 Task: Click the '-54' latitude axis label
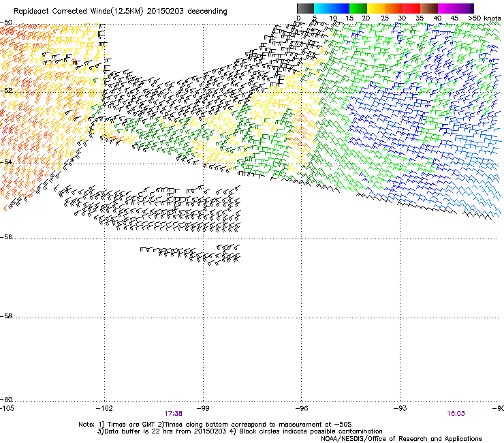(6, 162)
